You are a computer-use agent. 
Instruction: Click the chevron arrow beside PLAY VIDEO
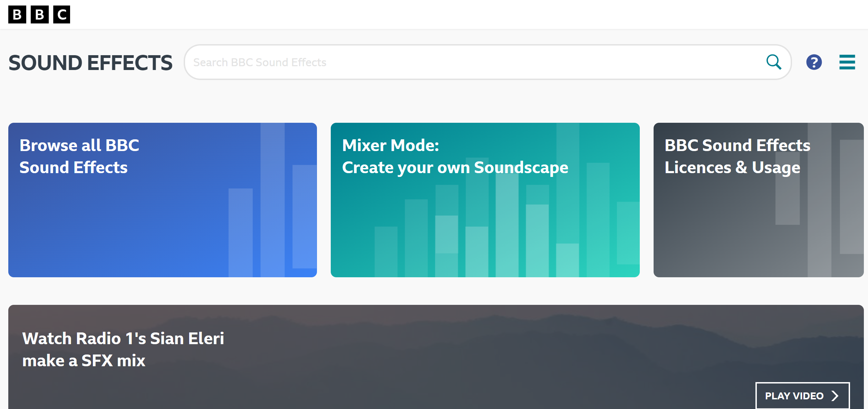tap(835, 396)
